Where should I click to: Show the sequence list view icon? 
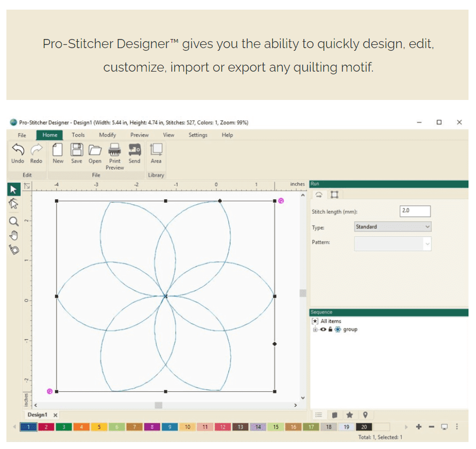pos(318,415)
